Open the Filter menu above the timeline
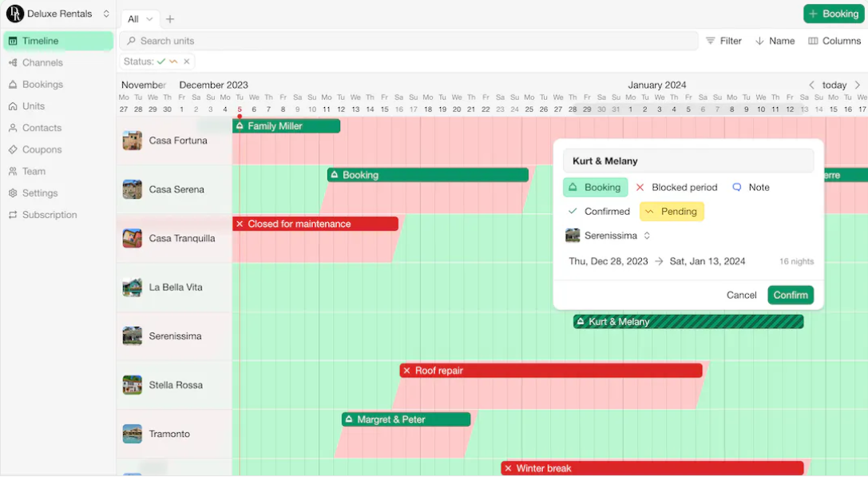Viewport: 868px width, 477px height. coord(723,40)
